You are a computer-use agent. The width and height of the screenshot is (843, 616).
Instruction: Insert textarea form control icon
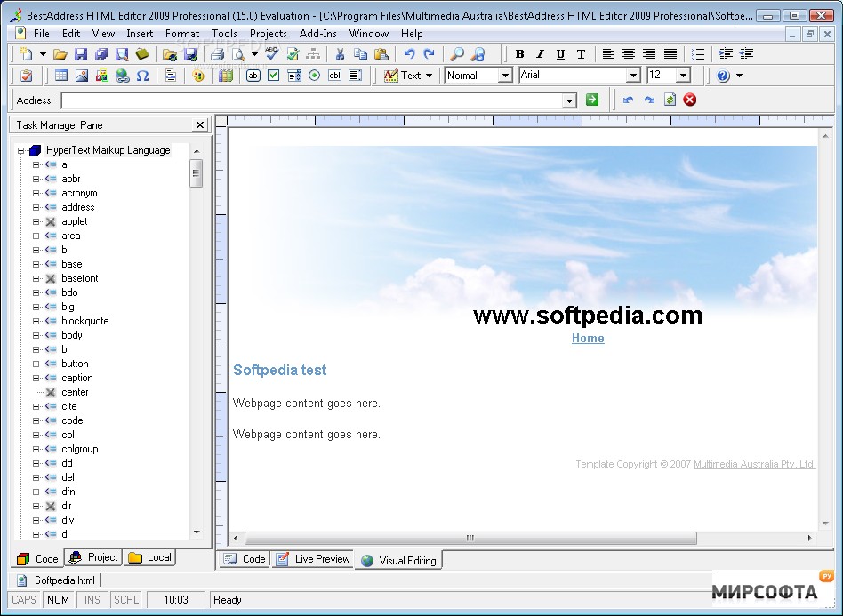[x=355, y=76]
